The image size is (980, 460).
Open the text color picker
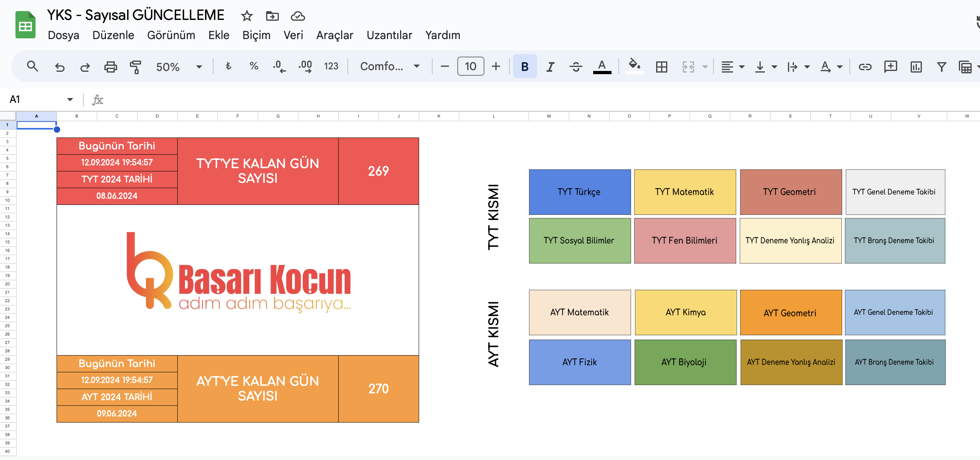pyautogui.click(x=602, y=66)
